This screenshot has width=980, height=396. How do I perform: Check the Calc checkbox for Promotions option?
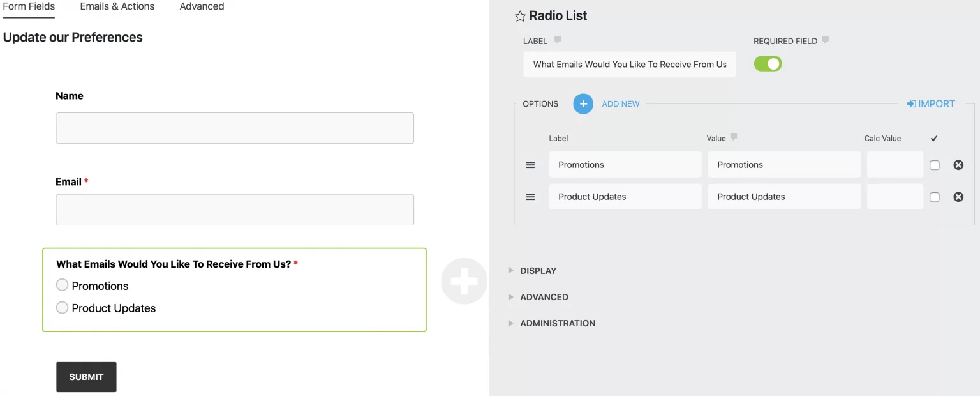(x=934, y=164)
